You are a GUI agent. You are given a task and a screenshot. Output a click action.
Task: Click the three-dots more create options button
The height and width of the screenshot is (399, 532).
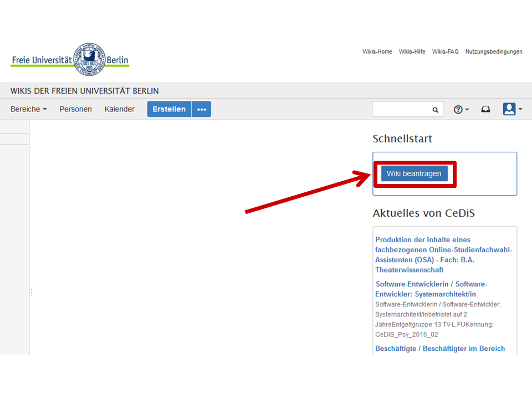click(x=202, y=109)
